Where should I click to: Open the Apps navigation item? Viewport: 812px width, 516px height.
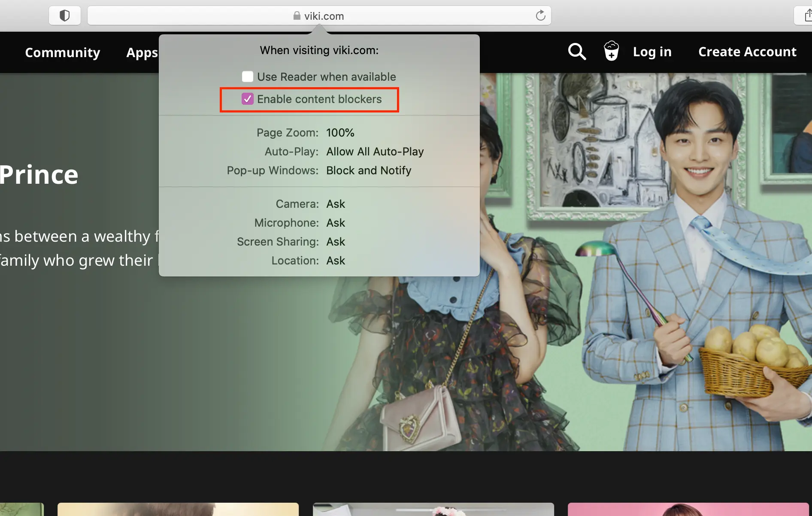click(x=142, y=53)
